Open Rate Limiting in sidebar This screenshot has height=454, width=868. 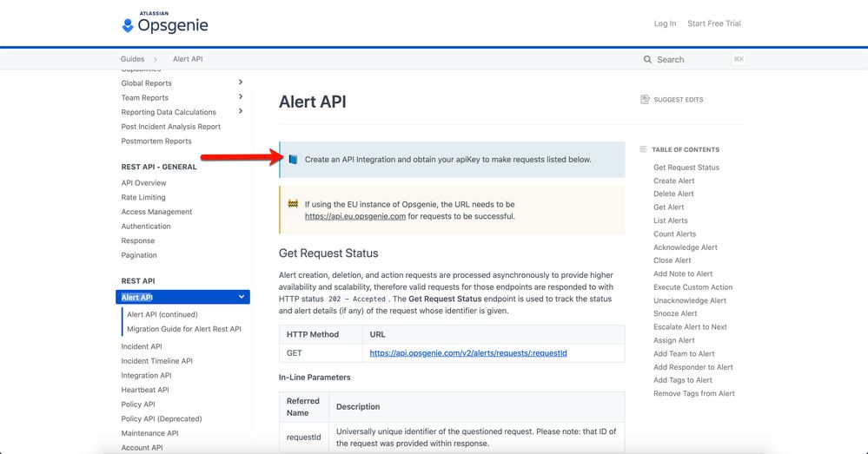pos(142,197)
